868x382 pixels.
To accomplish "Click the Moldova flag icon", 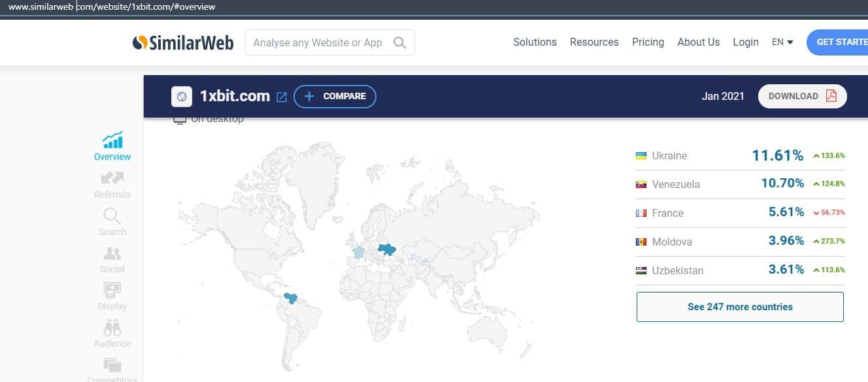I will (x=641, y=242).
